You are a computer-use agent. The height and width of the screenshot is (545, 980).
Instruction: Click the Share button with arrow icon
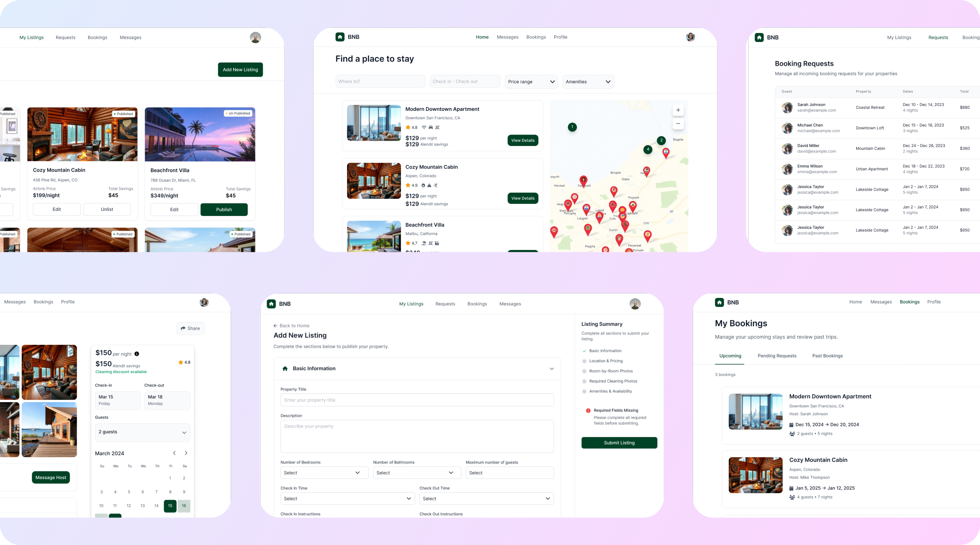(190, 328)
